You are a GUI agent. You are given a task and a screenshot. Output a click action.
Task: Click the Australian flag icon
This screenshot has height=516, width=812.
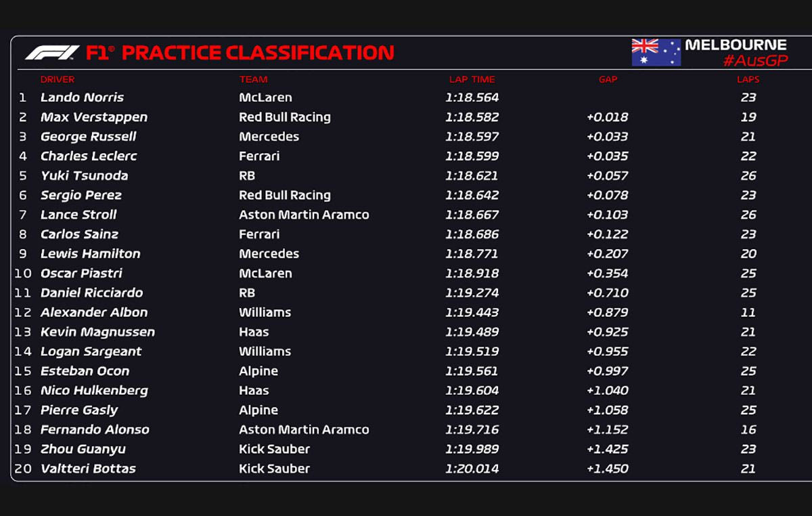[656, 52]
